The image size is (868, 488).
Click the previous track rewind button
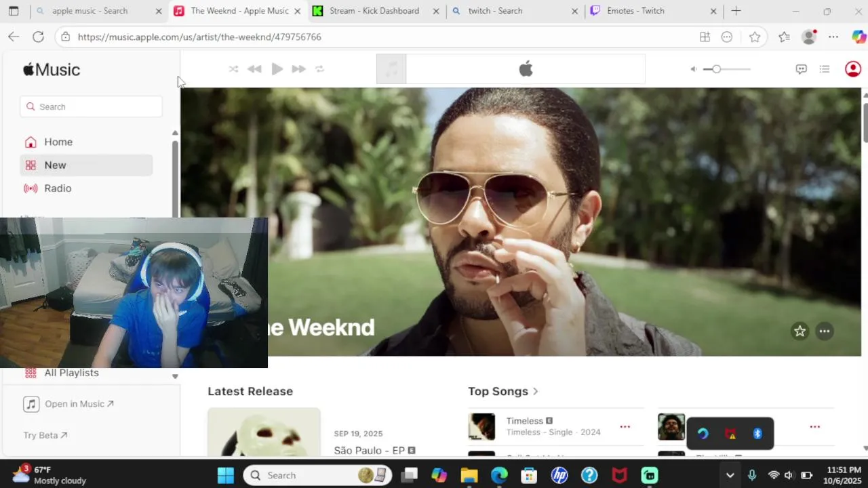(254, 69)
